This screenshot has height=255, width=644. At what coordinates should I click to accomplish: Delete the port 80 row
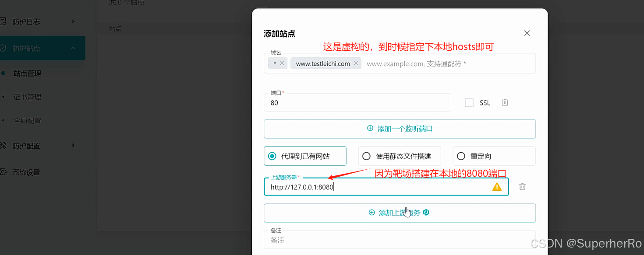coord(505,102)
